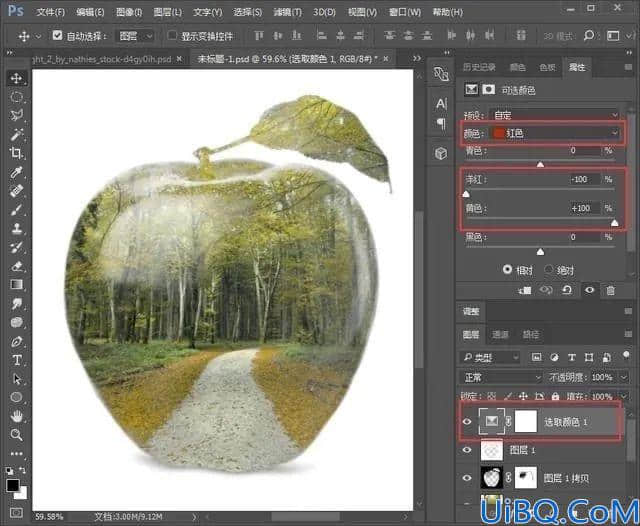Expand the Move tool preset picker

(38, 36)
